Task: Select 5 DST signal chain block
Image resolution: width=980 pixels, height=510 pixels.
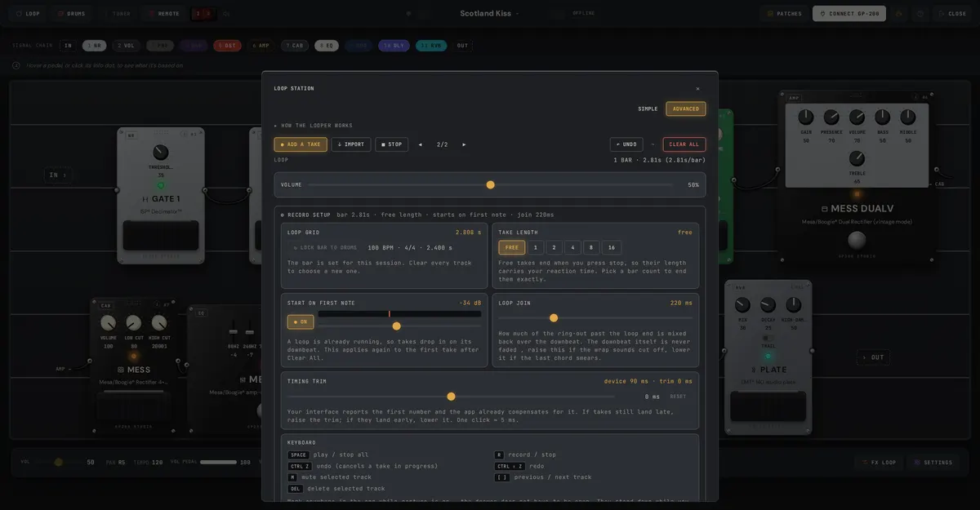Action: pos(227,46)
